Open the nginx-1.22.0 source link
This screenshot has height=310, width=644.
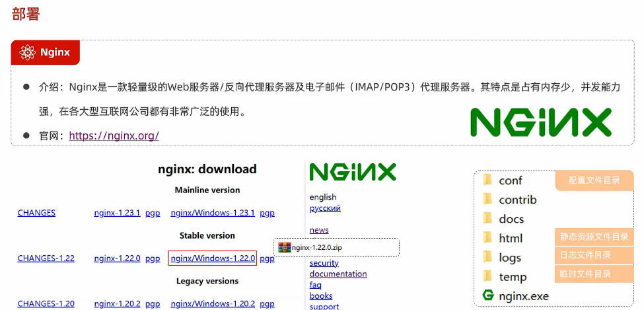pos(117,258)
